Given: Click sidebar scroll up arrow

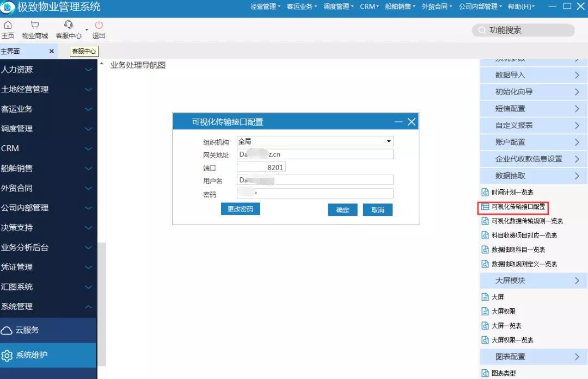Looking at the screenshot, I should (x=102, y=64).
